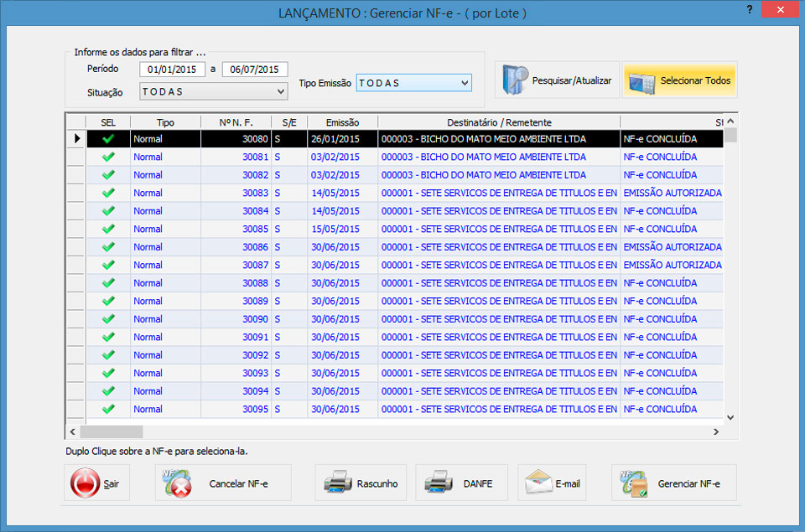The width and height of the screenshot is (805, 532).
Task: Toggle selection checkmark for NF 30088
Action: coord(108,282)
